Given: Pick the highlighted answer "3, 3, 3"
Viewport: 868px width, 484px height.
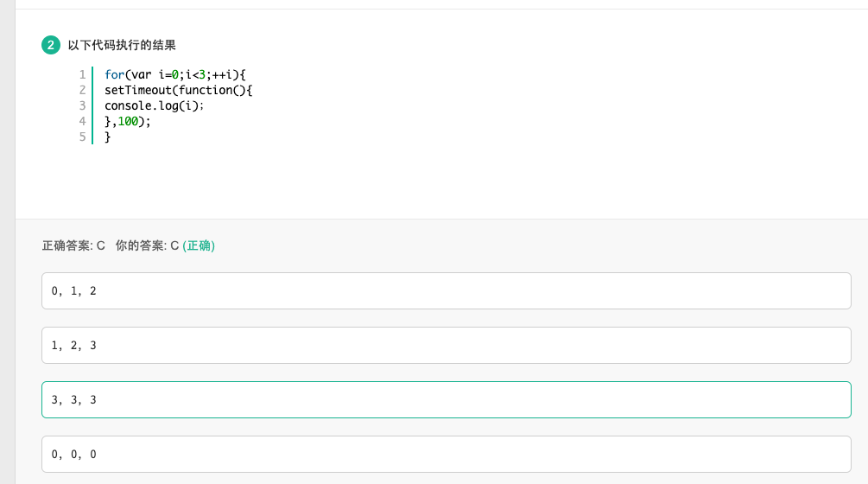Looking at the screenshot, I should [446, 400].
